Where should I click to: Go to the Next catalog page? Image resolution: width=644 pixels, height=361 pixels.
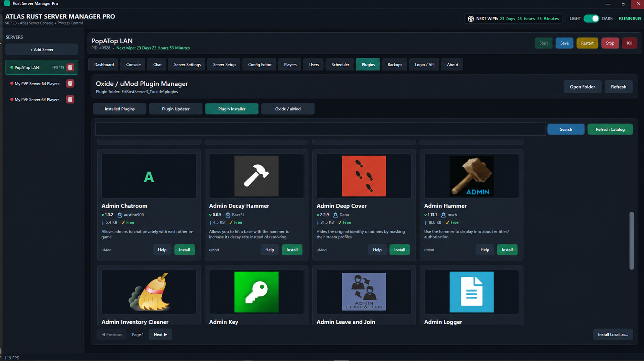click(160, 334)
